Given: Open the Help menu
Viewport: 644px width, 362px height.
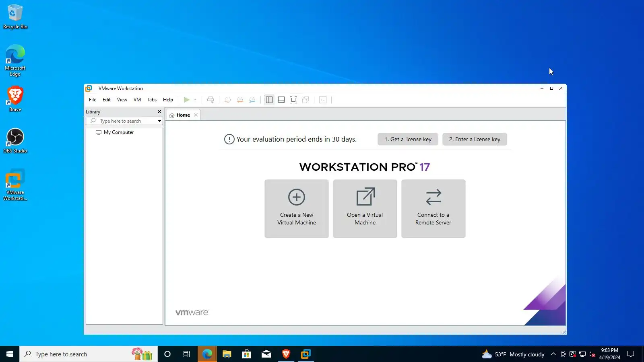Looking at the screenshot, I should [x=168, y=100].
